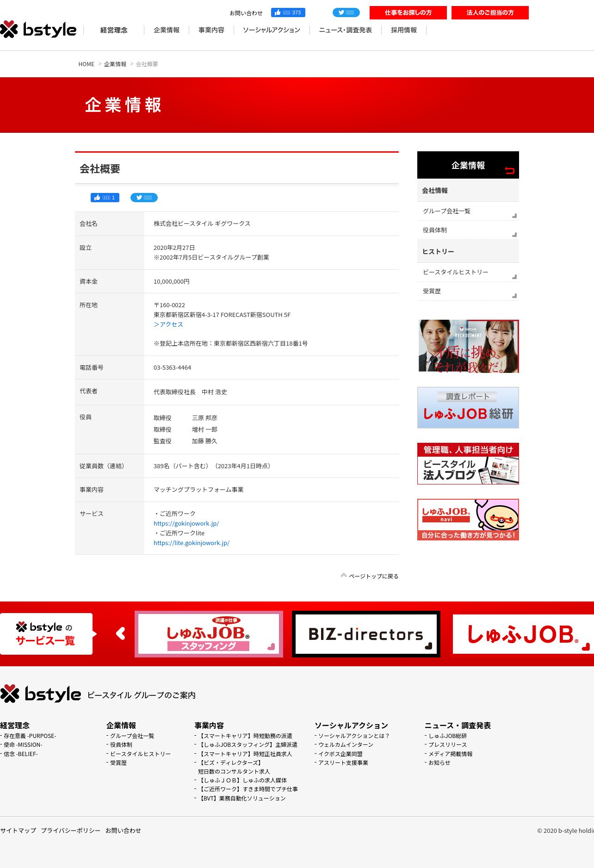Click footer link 役員体制
594x868 pixels.
point(121,744)
